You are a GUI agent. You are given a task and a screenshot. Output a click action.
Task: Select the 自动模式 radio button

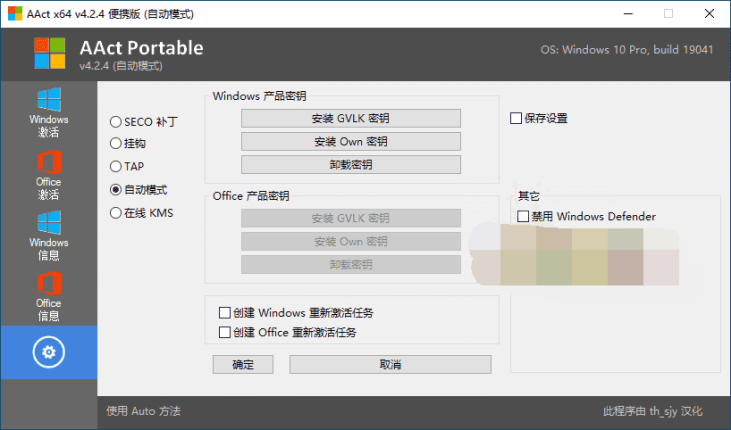coord(116,190)
